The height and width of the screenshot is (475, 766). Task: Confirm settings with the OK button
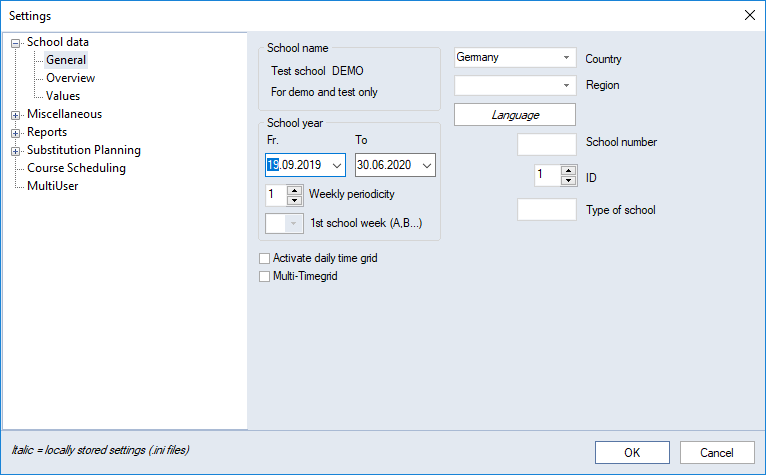(x=632, y=453)
